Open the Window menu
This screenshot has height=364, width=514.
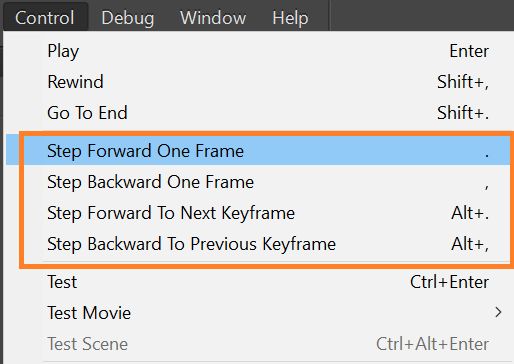pos(213,17)
